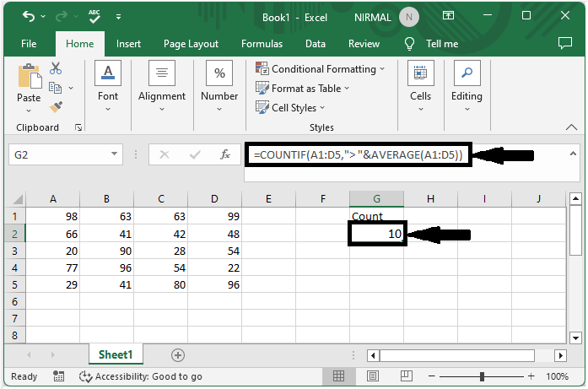Open the Formulas tab
Viewport: 588px width, 389px height.
[x=262, y=44]
